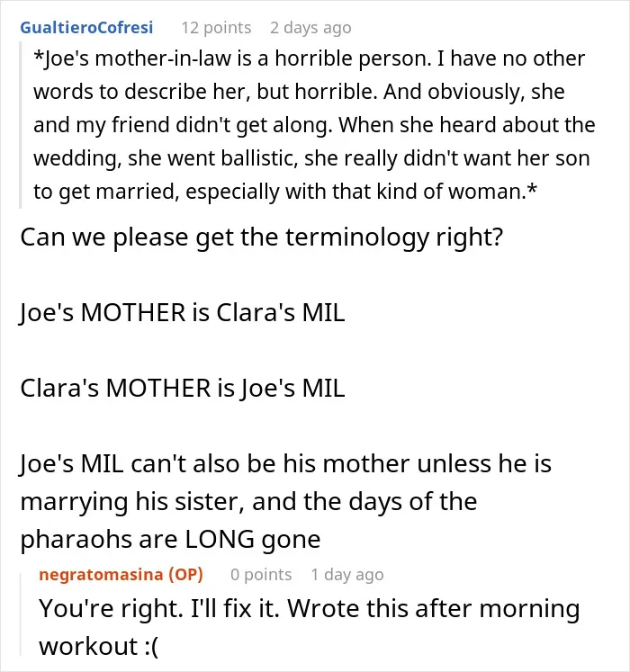Click the quoted text about Joe's mother-in-law
This screenshot has width=630, height=672.
click(x=314, y=125)
